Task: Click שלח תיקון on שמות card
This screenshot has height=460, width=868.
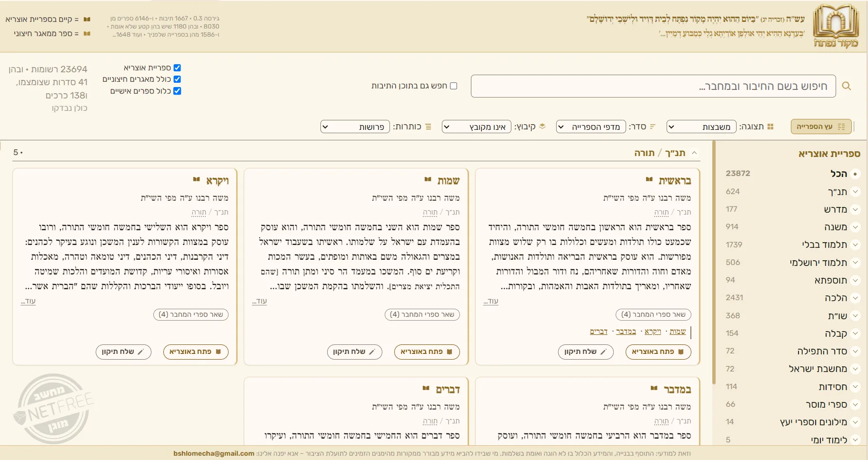Action: pos(354,352)
